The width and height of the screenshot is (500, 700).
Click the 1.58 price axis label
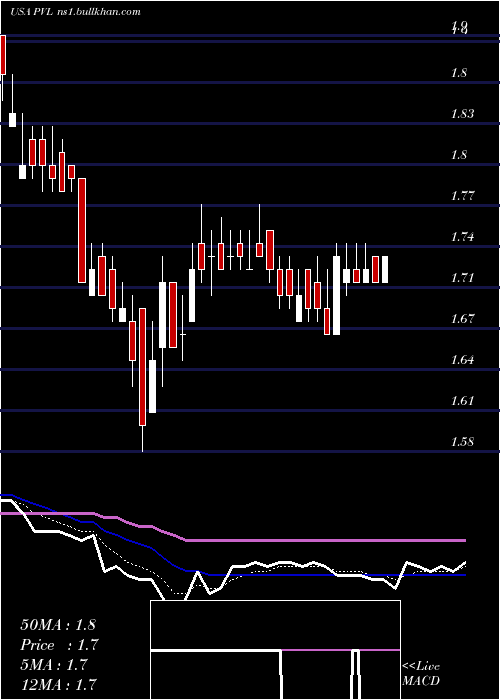(462, 442)
